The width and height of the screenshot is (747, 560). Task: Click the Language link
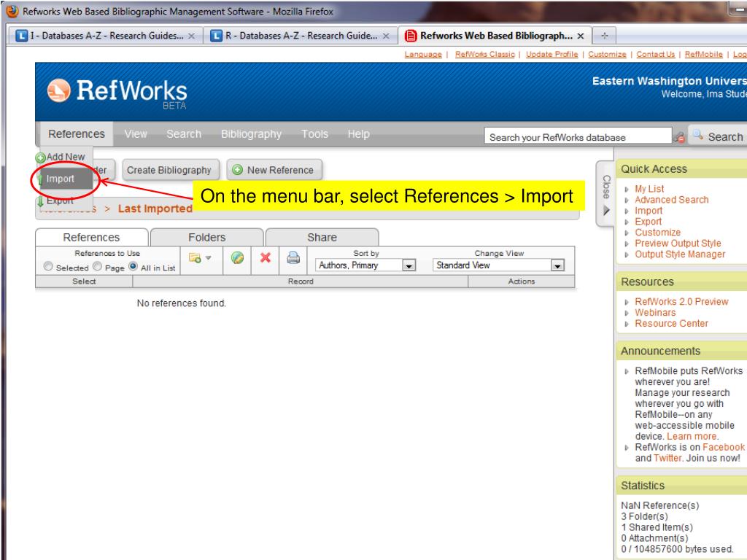423,54
